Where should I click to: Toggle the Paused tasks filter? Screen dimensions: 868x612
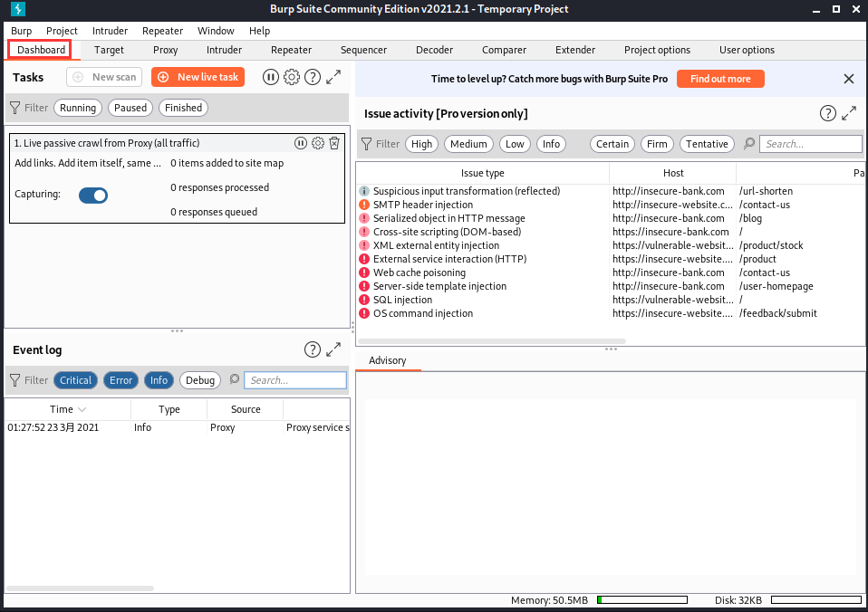(x=130, y=108)
